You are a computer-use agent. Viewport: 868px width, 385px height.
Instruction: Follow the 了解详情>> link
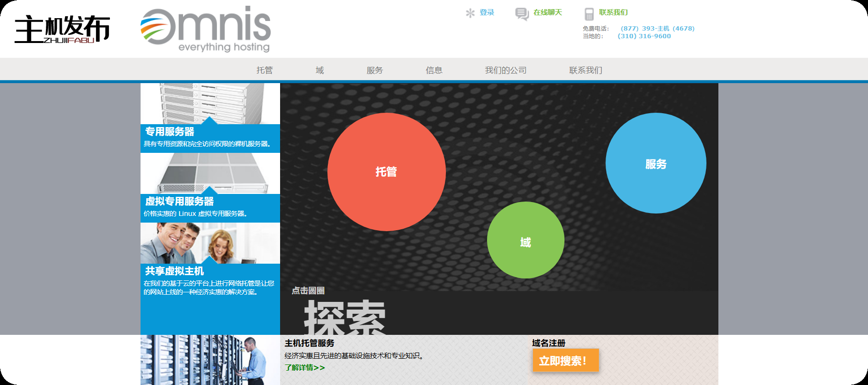point(305,367)
